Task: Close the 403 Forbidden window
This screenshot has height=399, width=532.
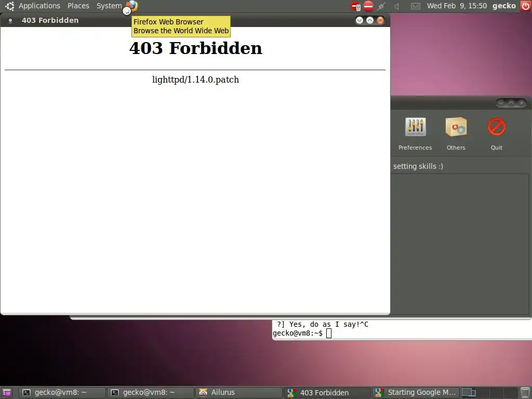Action: point(380,20)
